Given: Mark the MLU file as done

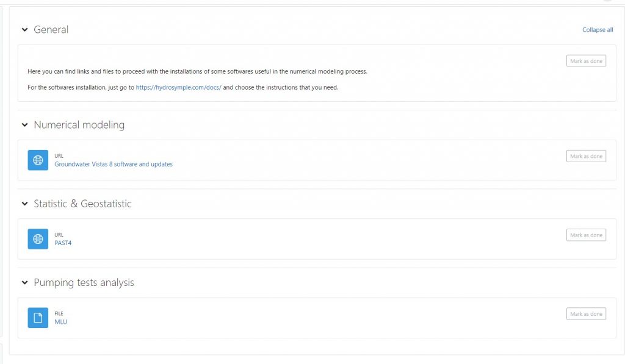Looking at the screenshot, I should point(586,314).
